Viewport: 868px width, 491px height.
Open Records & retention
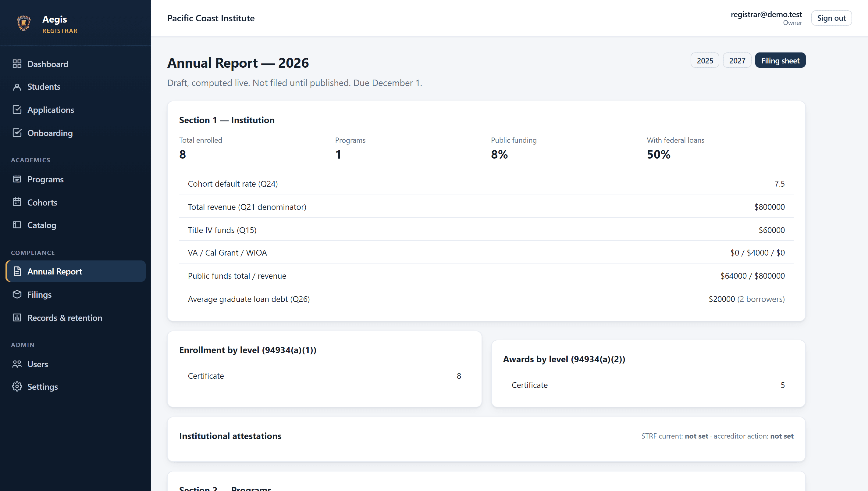[76, 318]
